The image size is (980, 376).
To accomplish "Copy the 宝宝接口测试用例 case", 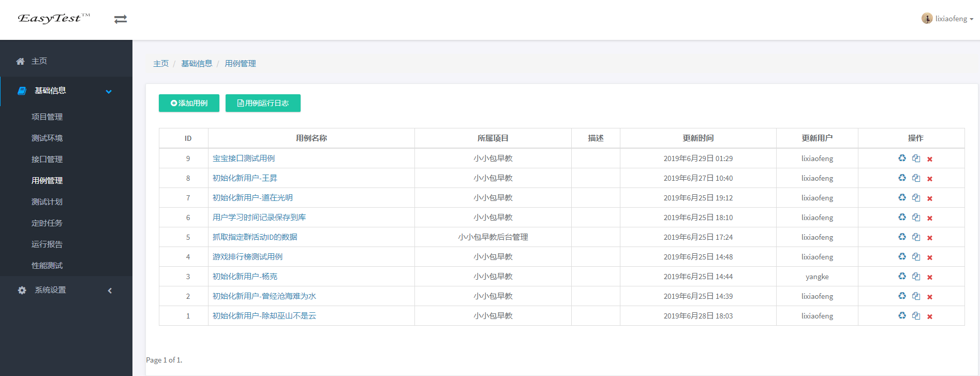I will pyautogui.click(x=916, y=158).
